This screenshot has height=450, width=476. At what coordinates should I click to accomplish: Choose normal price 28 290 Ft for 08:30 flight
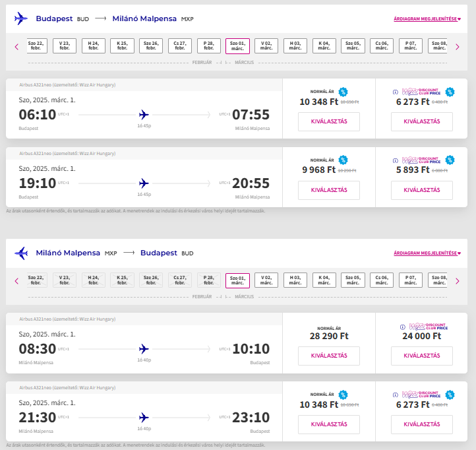tap(328, 356)
